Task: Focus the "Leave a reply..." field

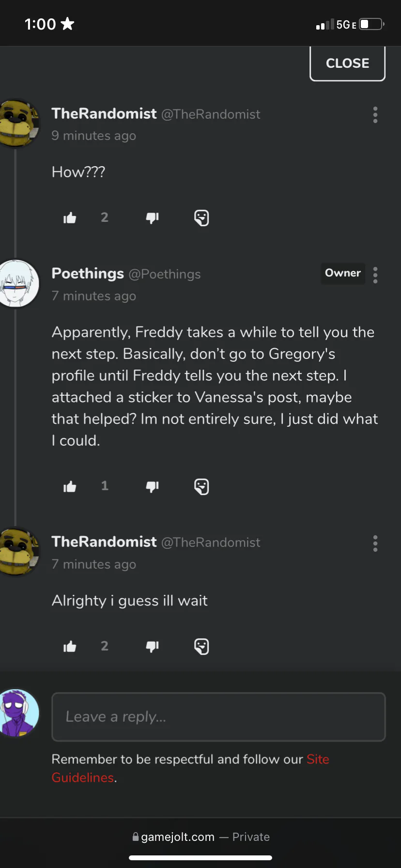Action: tap(218, 717)
